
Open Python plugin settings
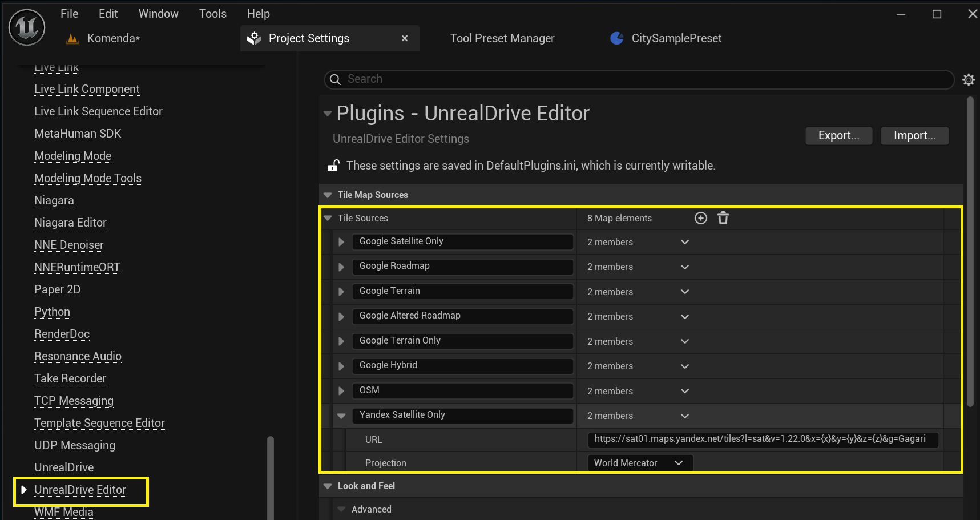[52, 312]
